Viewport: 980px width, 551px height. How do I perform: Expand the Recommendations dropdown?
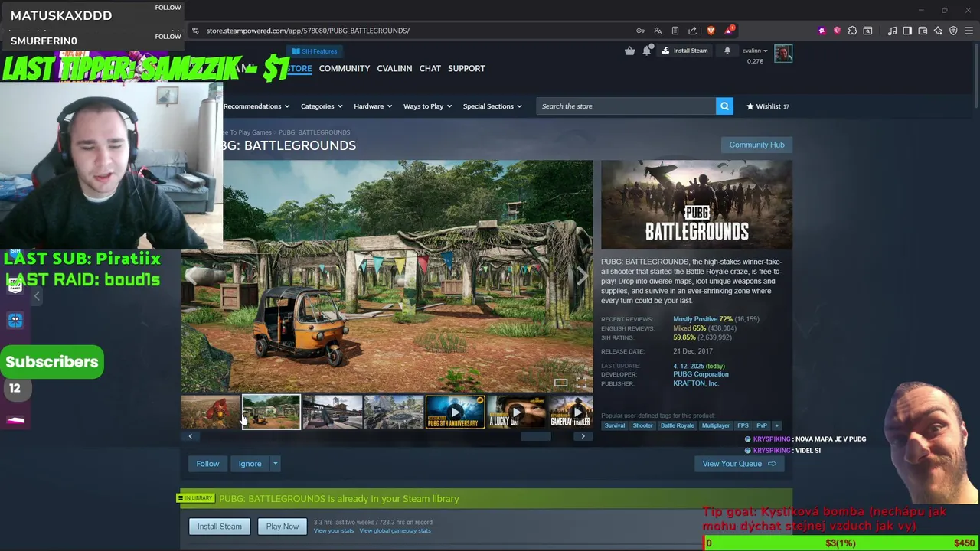pyautogui.click(x=256, y=106)
